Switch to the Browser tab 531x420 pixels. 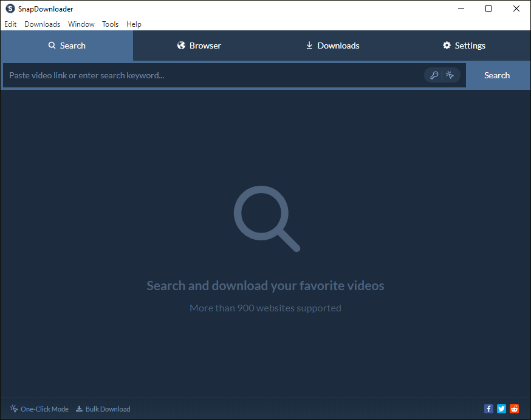click(199, 46)
